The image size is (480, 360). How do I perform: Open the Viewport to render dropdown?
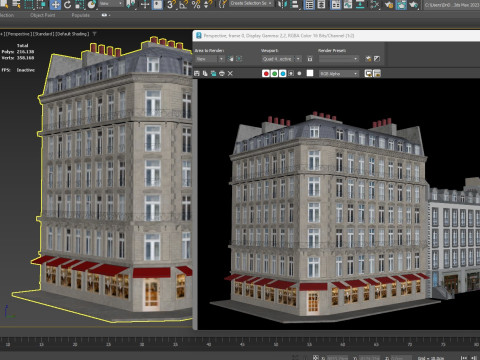coord(281,59)
